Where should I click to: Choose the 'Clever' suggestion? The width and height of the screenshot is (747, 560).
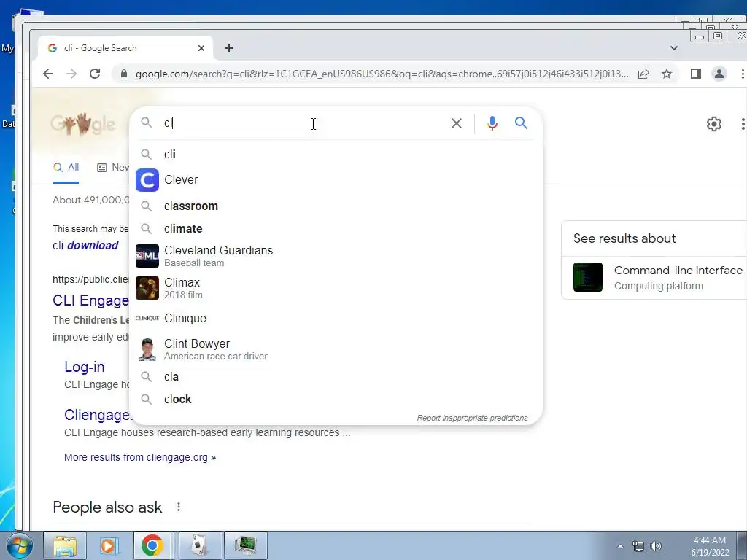pyautogui.click(x=336, y=180)
